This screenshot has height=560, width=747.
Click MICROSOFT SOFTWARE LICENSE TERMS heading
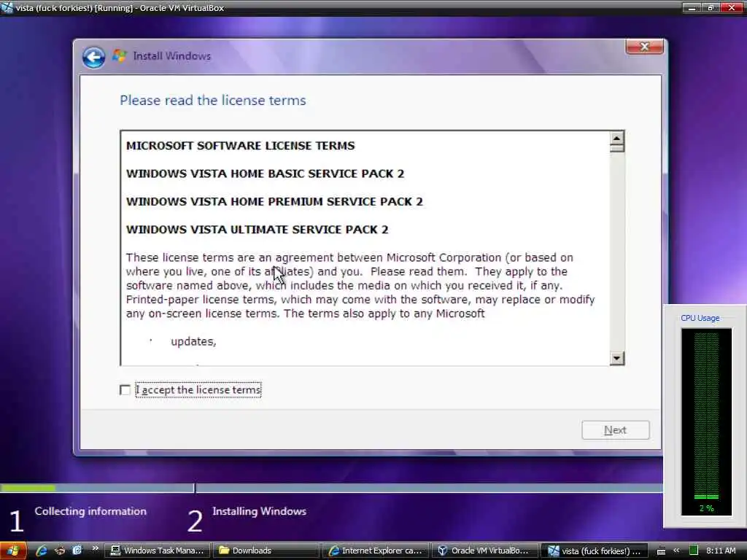pos(240,146)
